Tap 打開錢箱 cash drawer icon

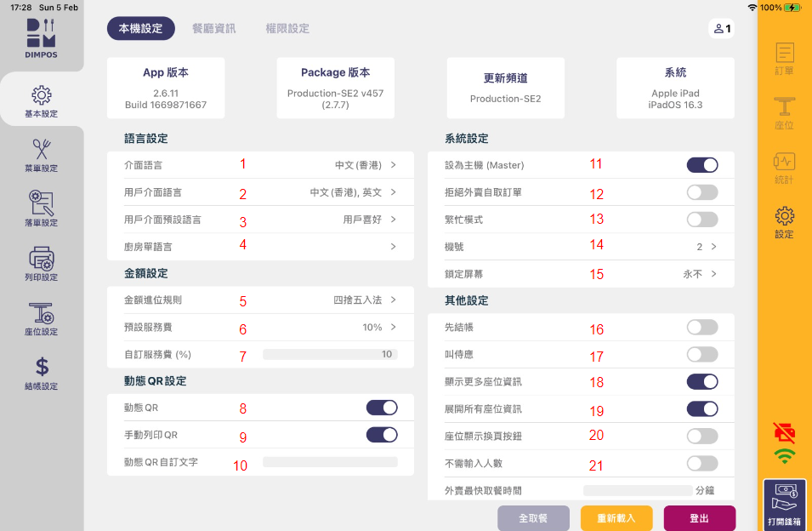784,505
